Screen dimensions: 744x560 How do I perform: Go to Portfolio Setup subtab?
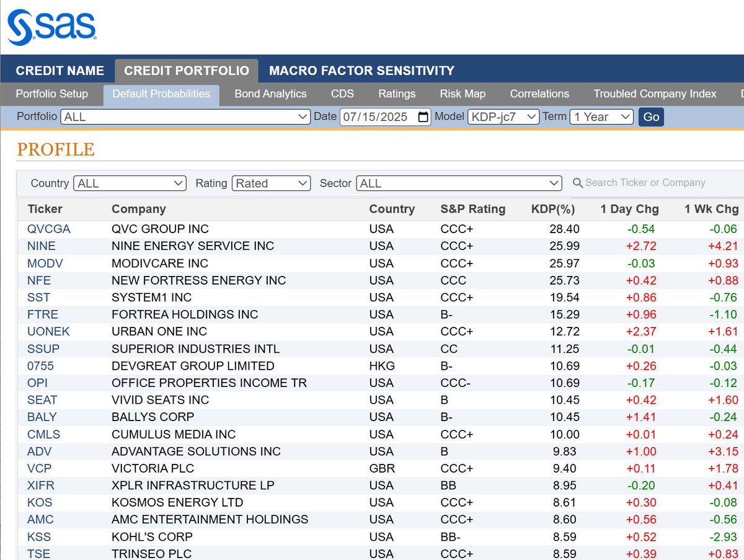tap(52, 94)
